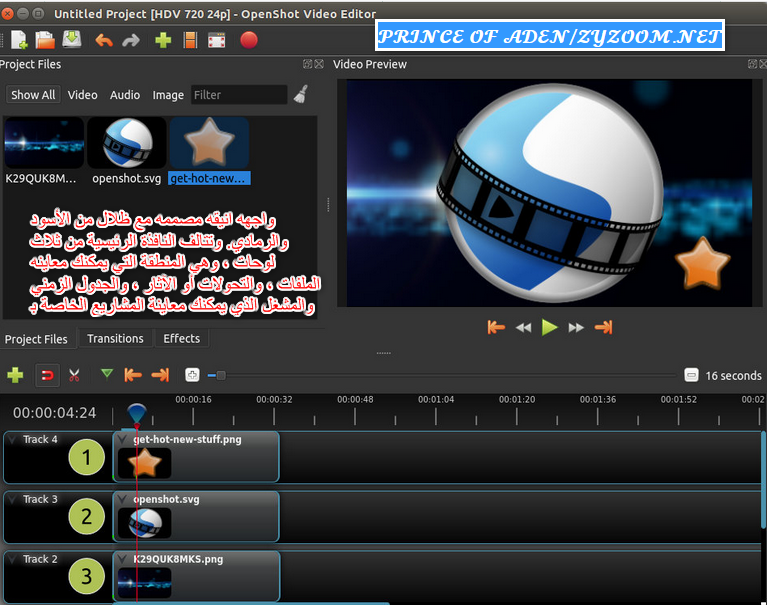Open Track 4 dropdown arrow
This screenshot has height=605, width=767.
12,439
